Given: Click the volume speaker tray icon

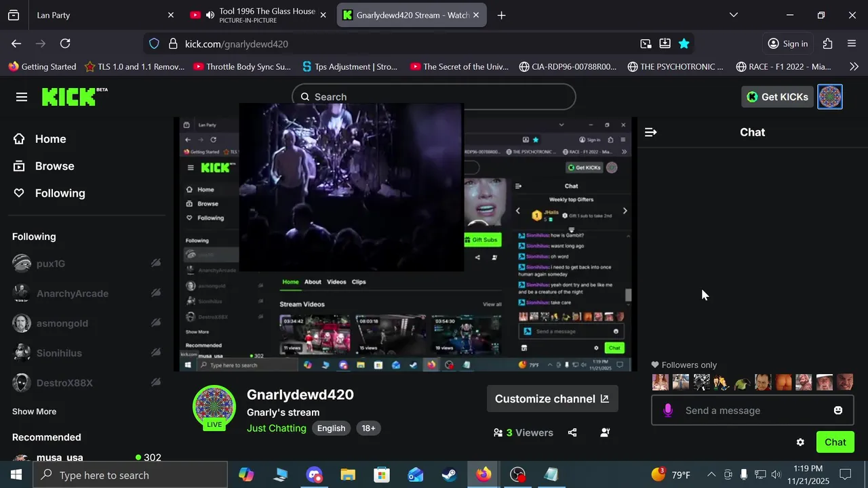Looking at the screenshot, I should (x=776, y=474).
